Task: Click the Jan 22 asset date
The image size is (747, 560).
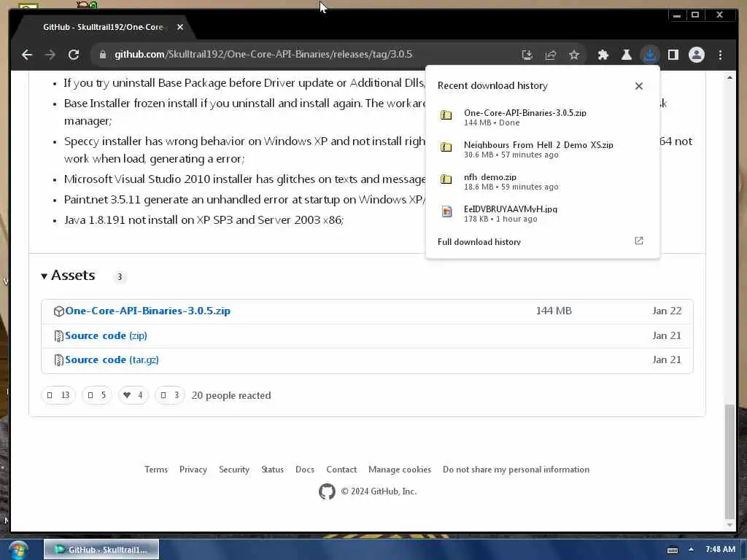Action: pos(667,311)
